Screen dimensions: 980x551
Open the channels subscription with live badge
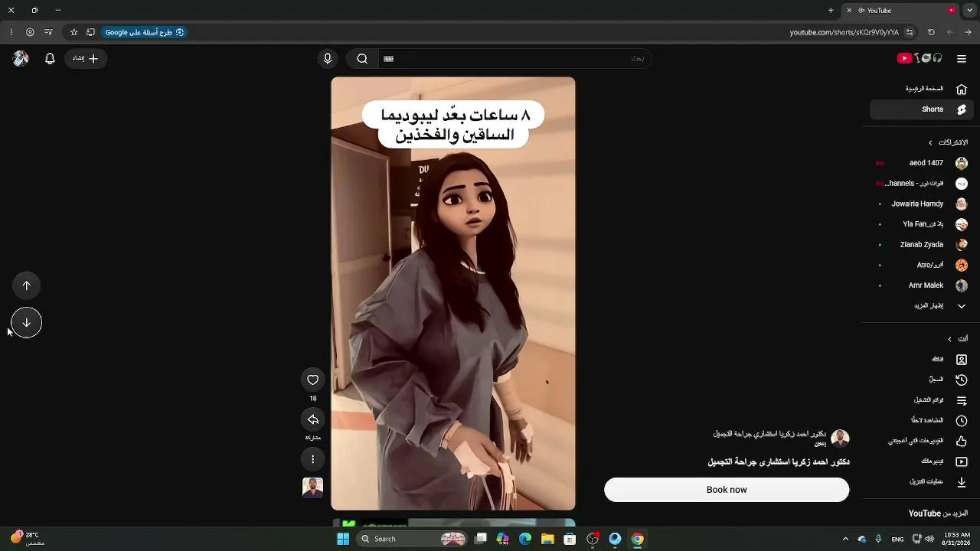click(922, 184)
